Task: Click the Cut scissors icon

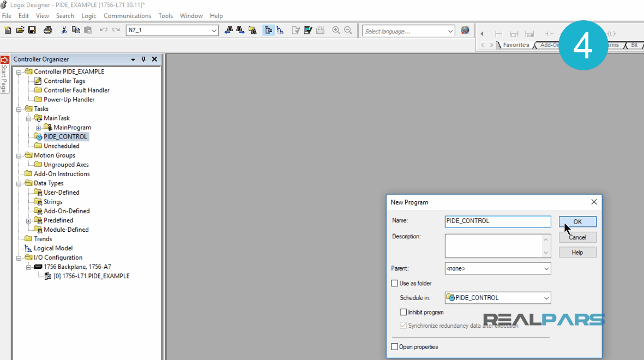Action: click(64, 30)
